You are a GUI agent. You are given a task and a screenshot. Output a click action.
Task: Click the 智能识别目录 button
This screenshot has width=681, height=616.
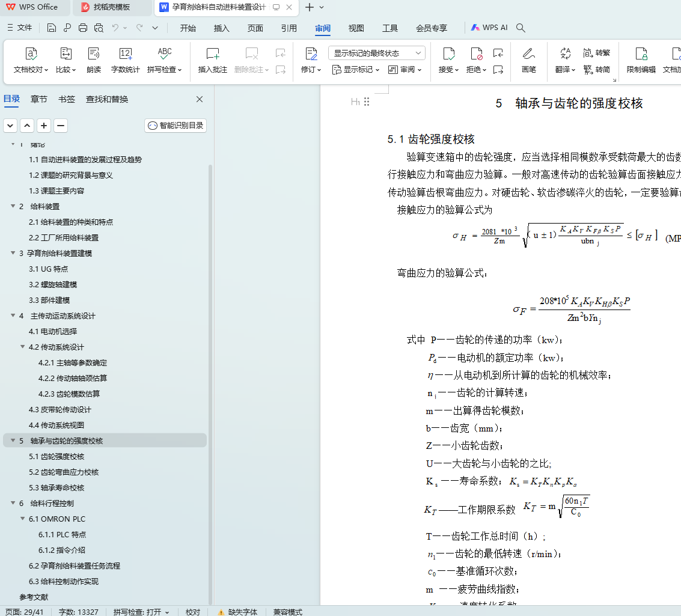pyautogui.click(x=176, y=126)
